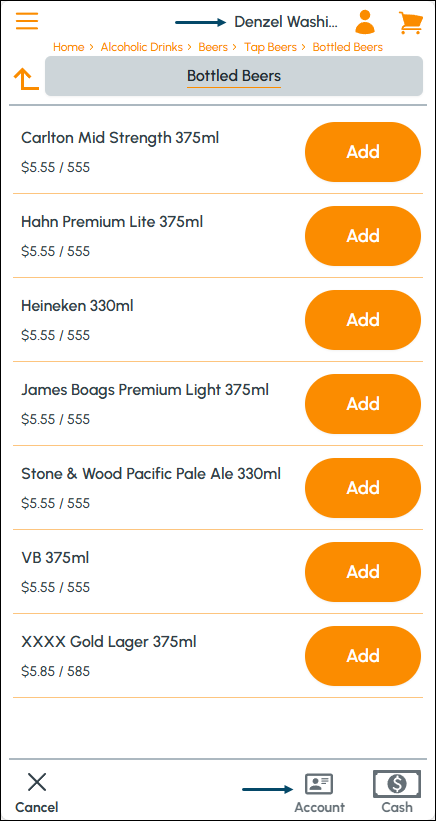Select the Bottled Beers category header
436x821 pixels.
pyautogui.click(x=234, y=76)
